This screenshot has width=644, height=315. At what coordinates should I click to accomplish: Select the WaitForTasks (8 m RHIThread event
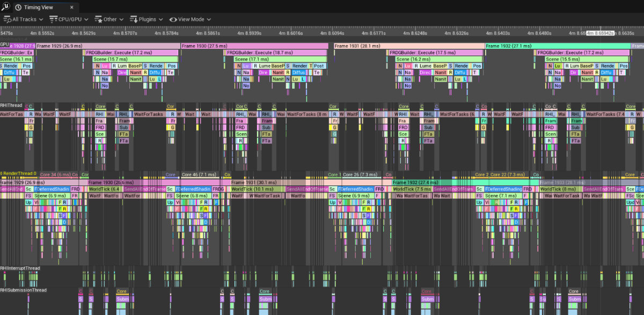click(x=308, y=114)
